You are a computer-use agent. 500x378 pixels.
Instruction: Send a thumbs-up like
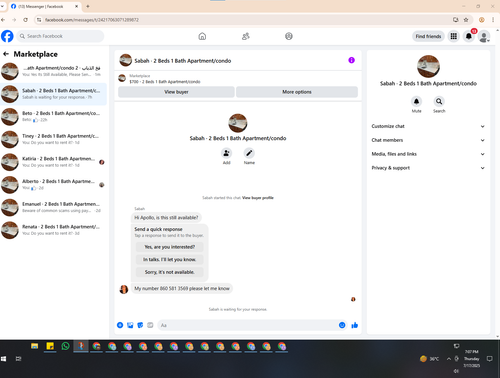(354, 325)
